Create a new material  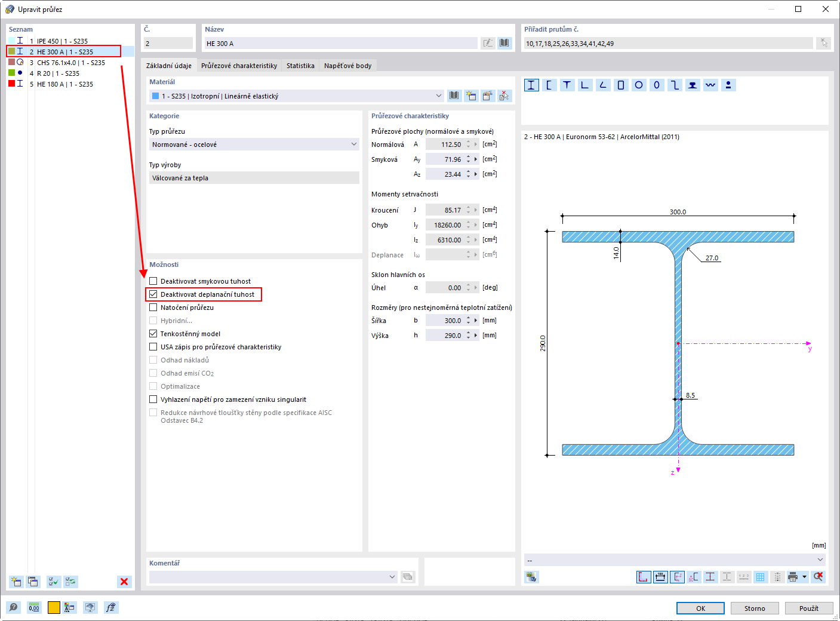(x=471, y=96)
